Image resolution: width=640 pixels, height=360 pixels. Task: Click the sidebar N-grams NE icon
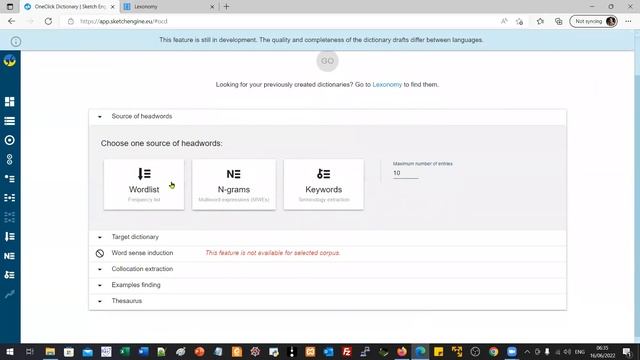coord(9,256)
